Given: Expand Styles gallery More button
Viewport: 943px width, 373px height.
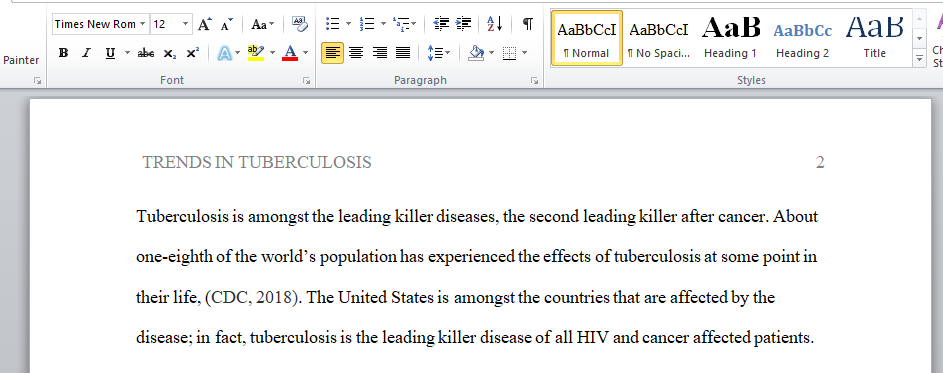Looking at the screenshot, I should click(919, 58).
